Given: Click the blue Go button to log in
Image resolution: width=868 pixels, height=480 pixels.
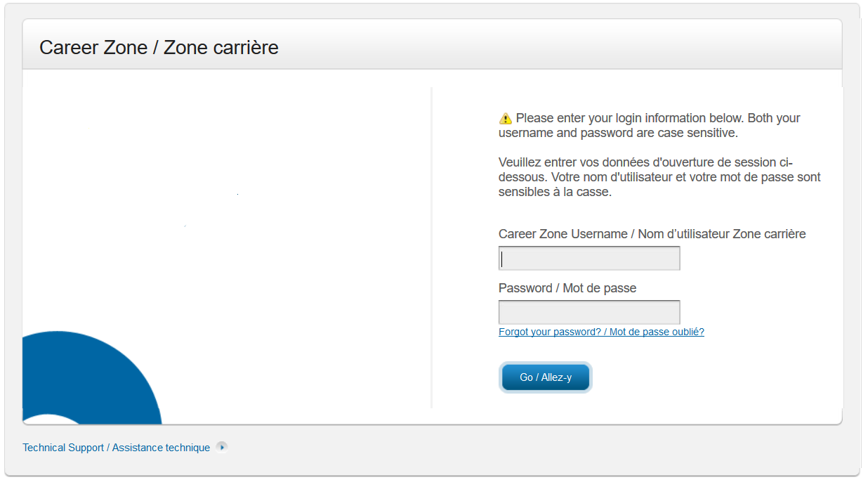Looking at the screenshot, I should click(546, 377).
